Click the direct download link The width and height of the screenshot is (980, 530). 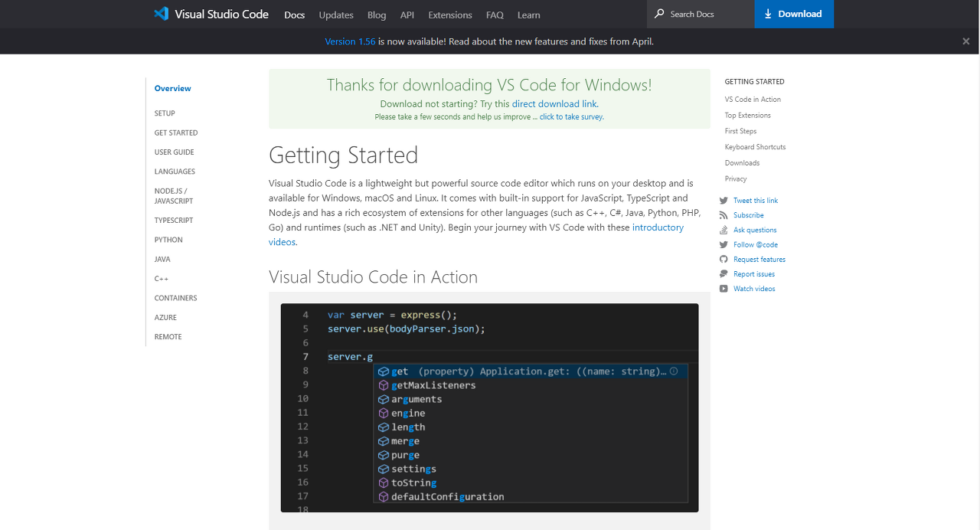(554, 103)
